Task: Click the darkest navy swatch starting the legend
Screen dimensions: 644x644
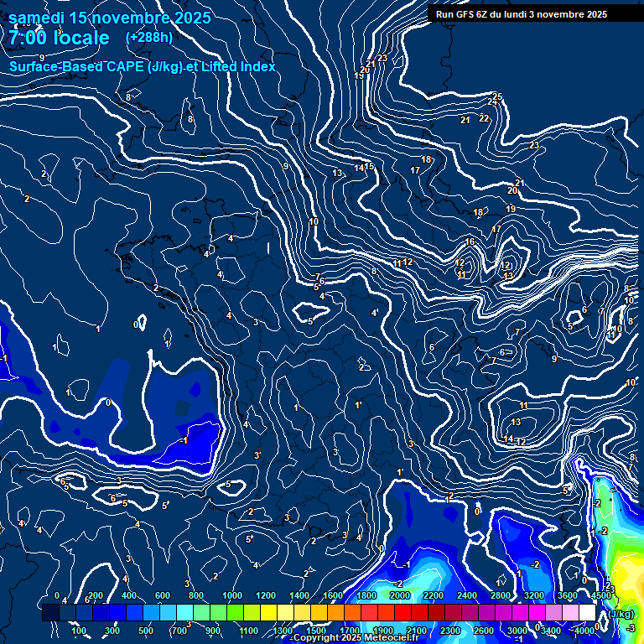Action: click(50, 612)
